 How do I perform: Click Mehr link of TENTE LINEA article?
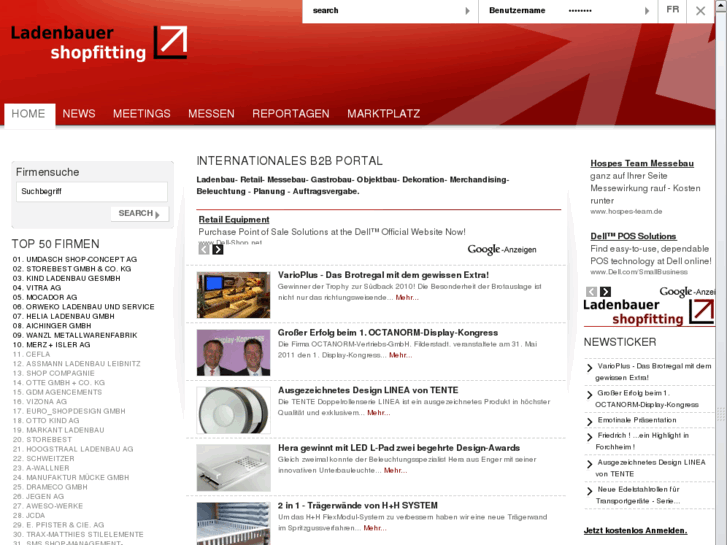pyautogui.click(x=378, y=413)
